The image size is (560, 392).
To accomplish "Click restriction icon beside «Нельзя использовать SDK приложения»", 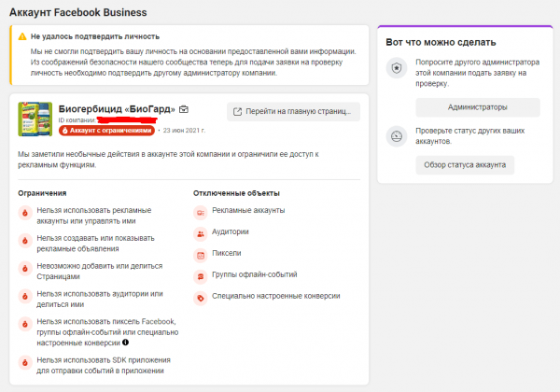I will (x=25, y=363).
